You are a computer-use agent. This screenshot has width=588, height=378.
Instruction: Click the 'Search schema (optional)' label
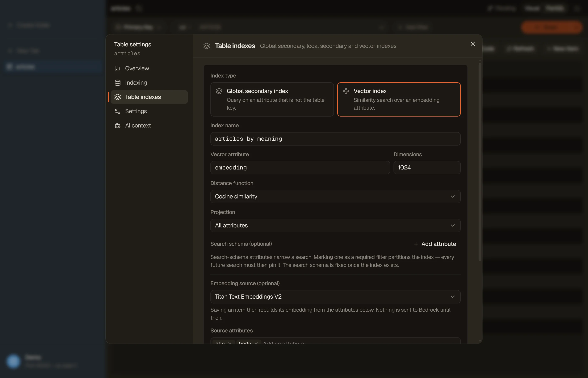click(241, 244)
